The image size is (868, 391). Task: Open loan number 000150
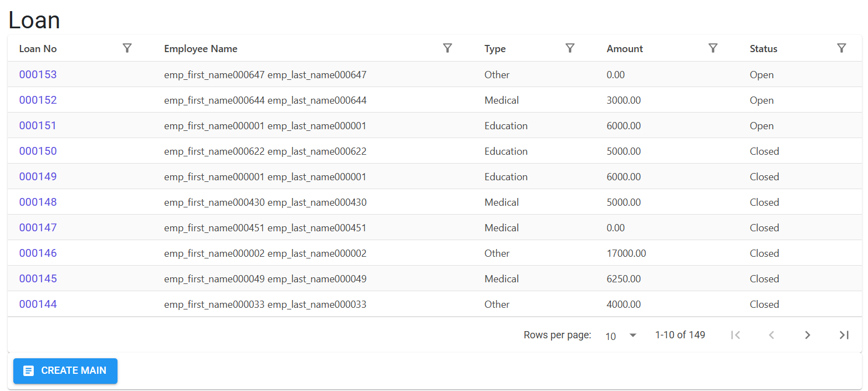point(38,151)
